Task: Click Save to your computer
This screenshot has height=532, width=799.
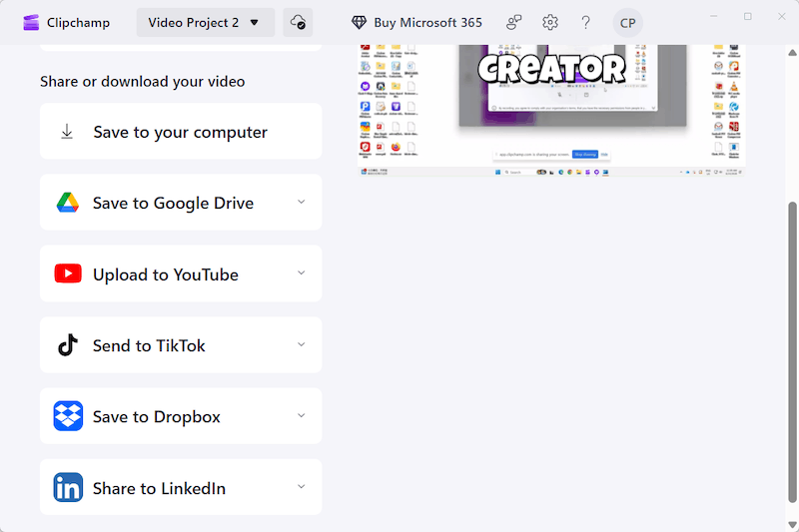Action: [181, 132]
